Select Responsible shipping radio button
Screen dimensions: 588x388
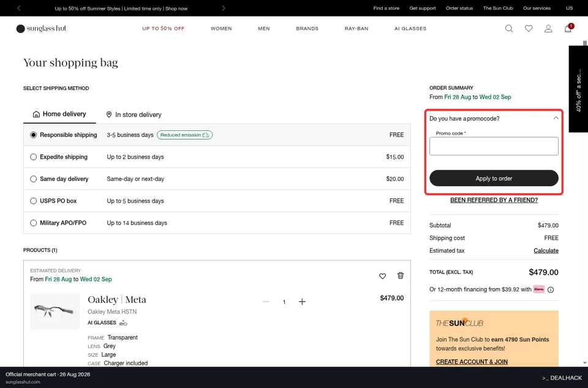point(33,135)
